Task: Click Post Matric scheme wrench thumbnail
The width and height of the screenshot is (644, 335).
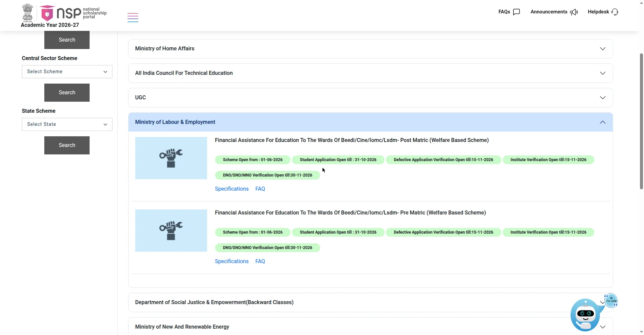Action: coord(171,158)
